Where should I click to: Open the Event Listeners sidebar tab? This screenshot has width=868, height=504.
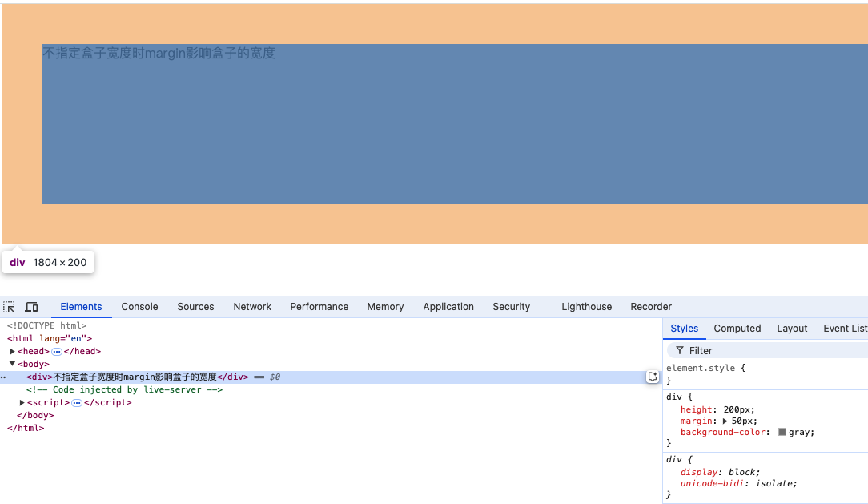tap(846, 329)
